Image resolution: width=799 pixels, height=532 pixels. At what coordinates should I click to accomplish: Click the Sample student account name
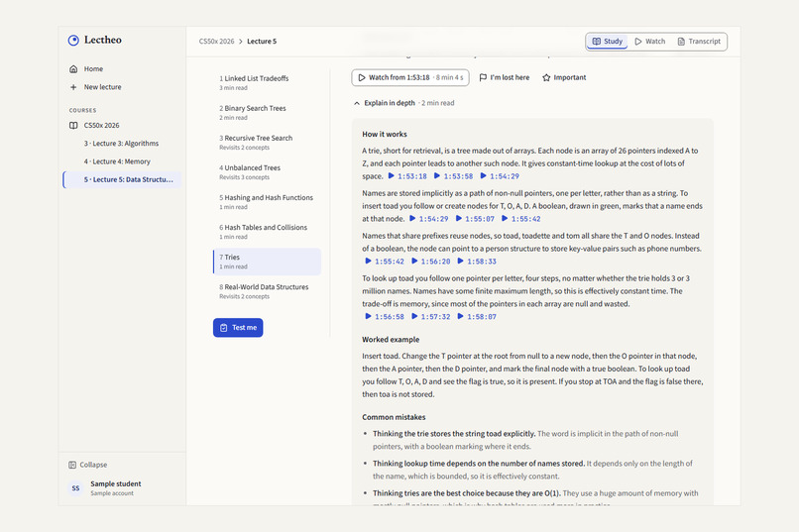tap(116, 483)
